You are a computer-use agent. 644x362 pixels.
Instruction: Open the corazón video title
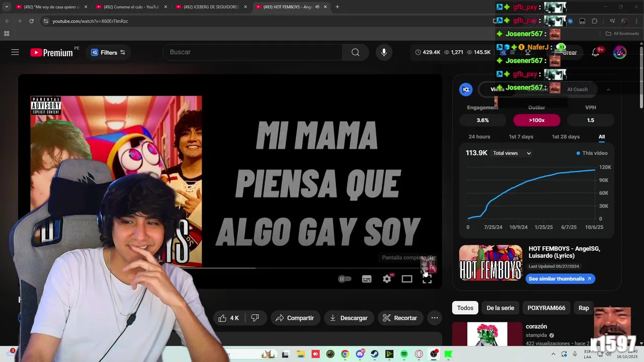coord(536,326)
